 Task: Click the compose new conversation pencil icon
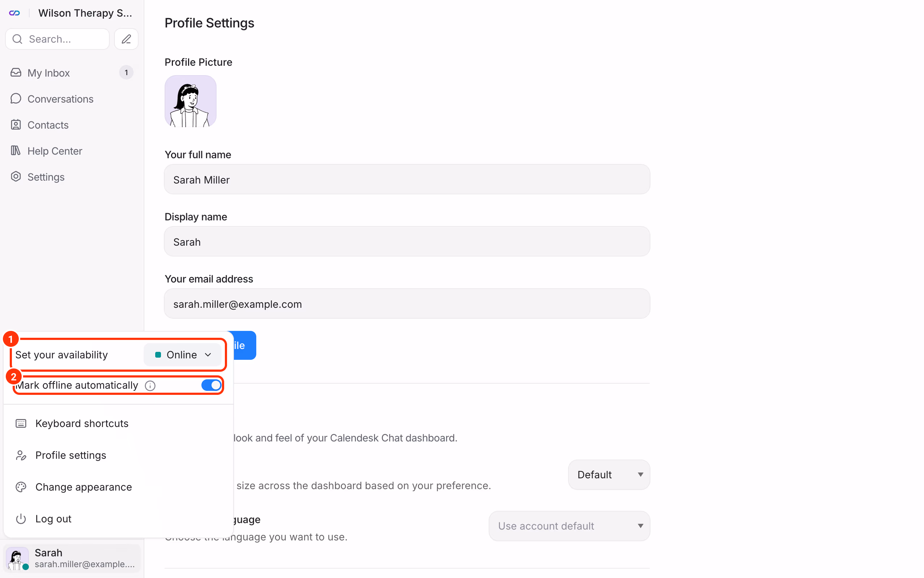126,39
